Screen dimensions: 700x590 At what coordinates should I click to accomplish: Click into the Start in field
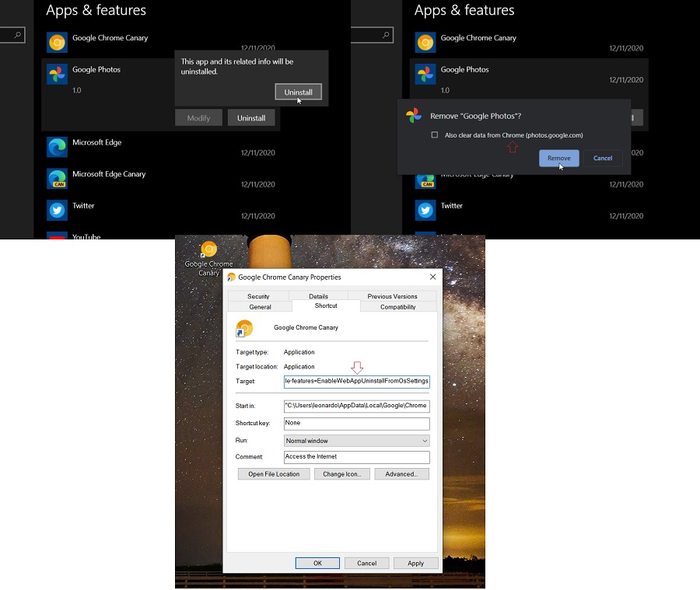pos(357,406)
